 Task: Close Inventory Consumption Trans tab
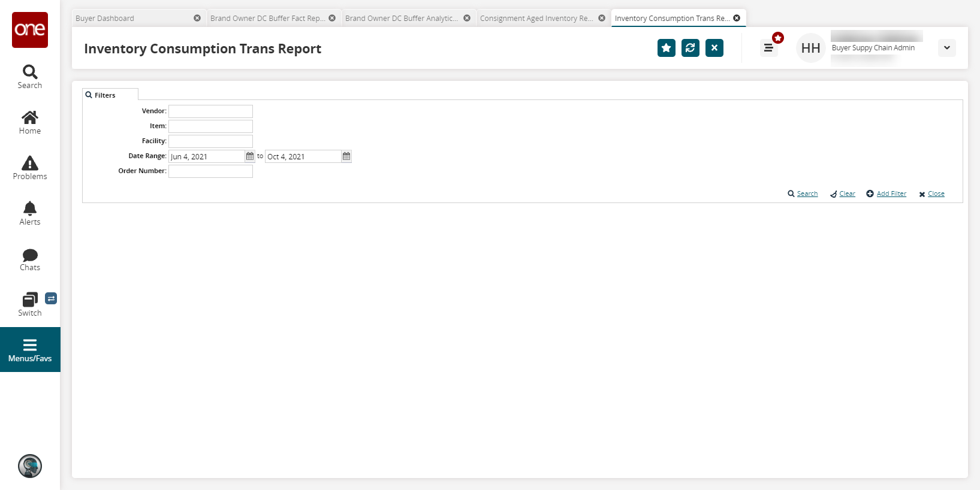pyautogui.click(x=737, y=18)
